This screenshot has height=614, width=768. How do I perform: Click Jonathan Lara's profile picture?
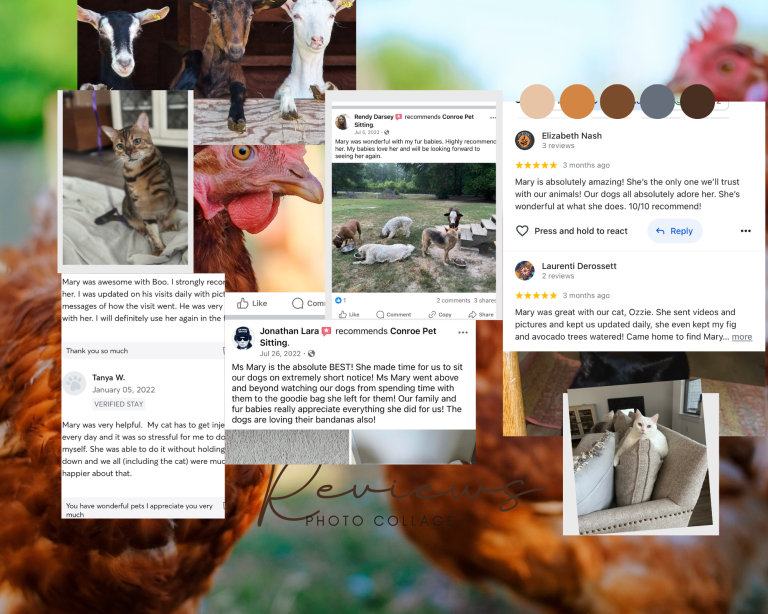[x=243, y=337]
